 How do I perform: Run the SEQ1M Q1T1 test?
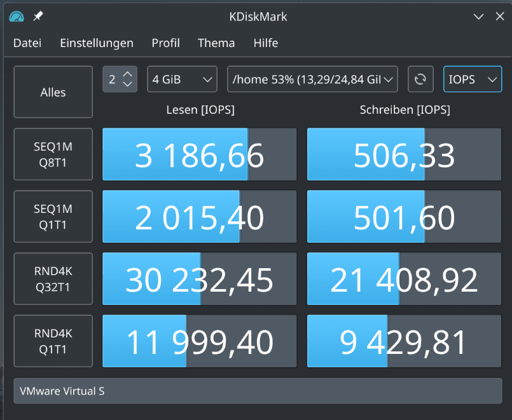click(53, 217)
